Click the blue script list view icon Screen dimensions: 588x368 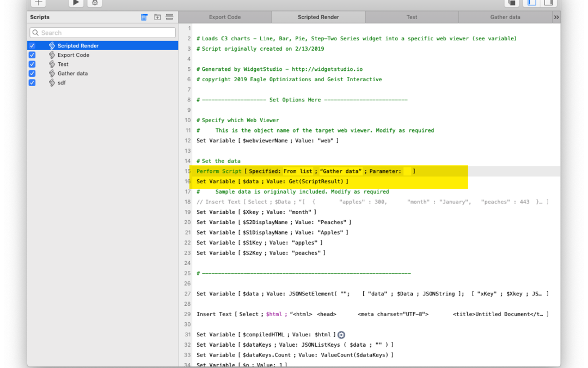tap(144, 17)
